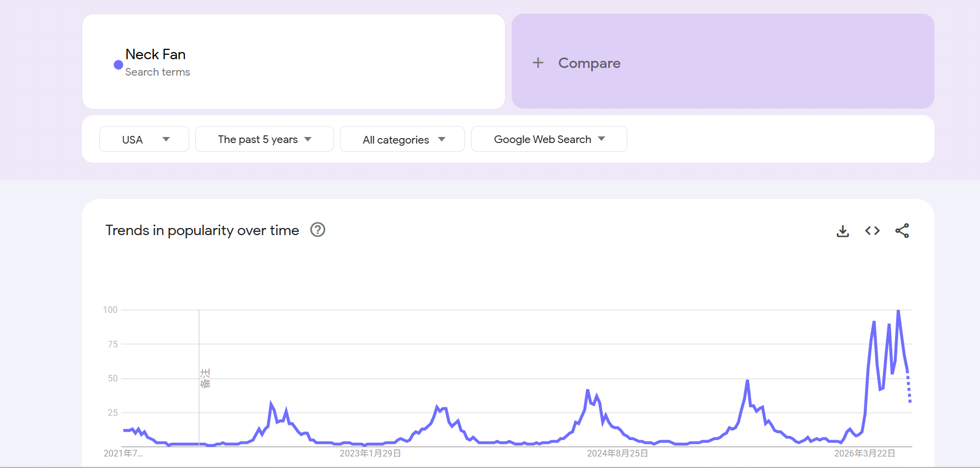This screenshot has width=980, height=468.
Task: Click the blue dot beside Neck Fan
Action: point(118,65)
